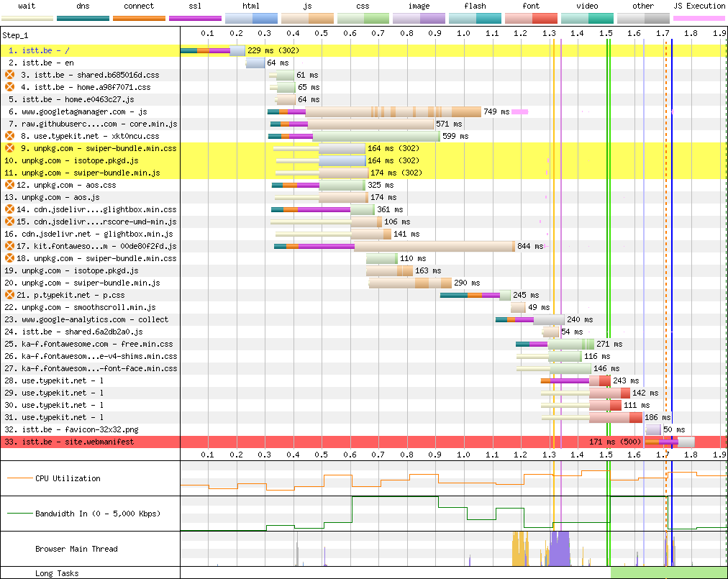The image size is (728, 579).
Task: Click render-blocking icon on request 3 shared.b685016d.css
Action: coord(10,75)
